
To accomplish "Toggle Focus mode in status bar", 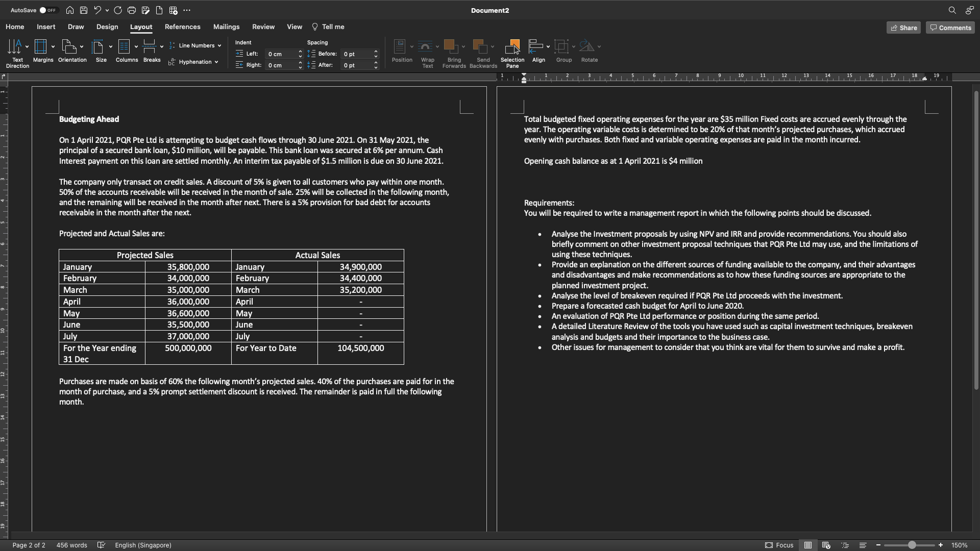I will point(779,545).
